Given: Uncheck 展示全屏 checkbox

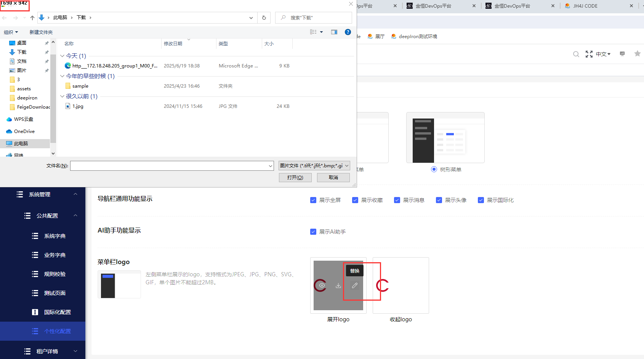Looking at the screenshot, I should tap(313, 200).
